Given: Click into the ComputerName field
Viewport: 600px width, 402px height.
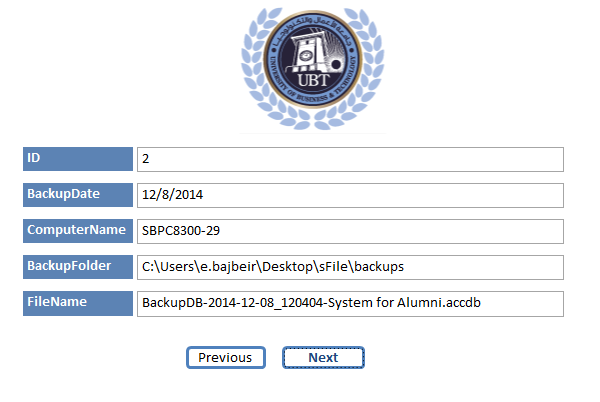Looking at the screenshot, I should (350, 231).
